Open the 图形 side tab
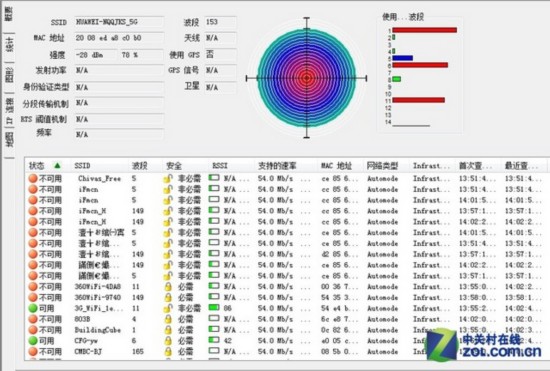This screenshot has width=550, height=371. (x=9, y=74)
